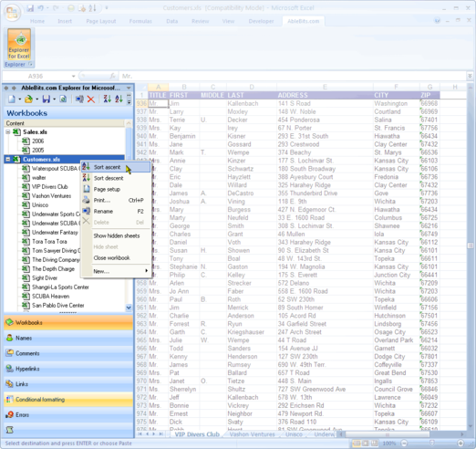Open the Formulas ribbon tab
476x449 pixels.
pos(140,21)
